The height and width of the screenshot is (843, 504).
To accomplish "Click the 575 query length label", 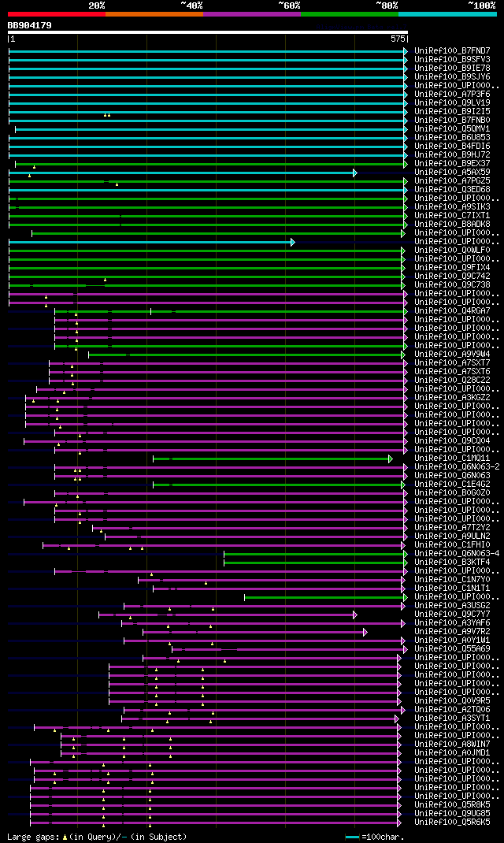I will click(398, 39).
